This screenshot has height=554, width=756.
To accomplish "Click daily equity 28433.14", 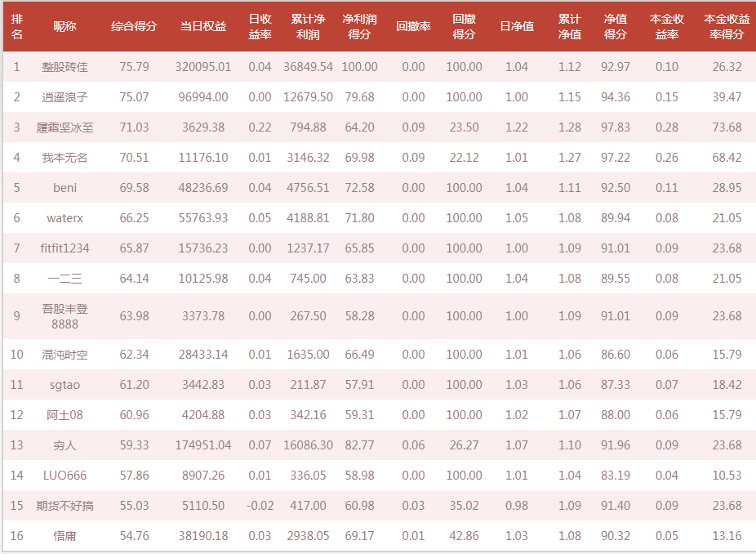I will 203,355.
